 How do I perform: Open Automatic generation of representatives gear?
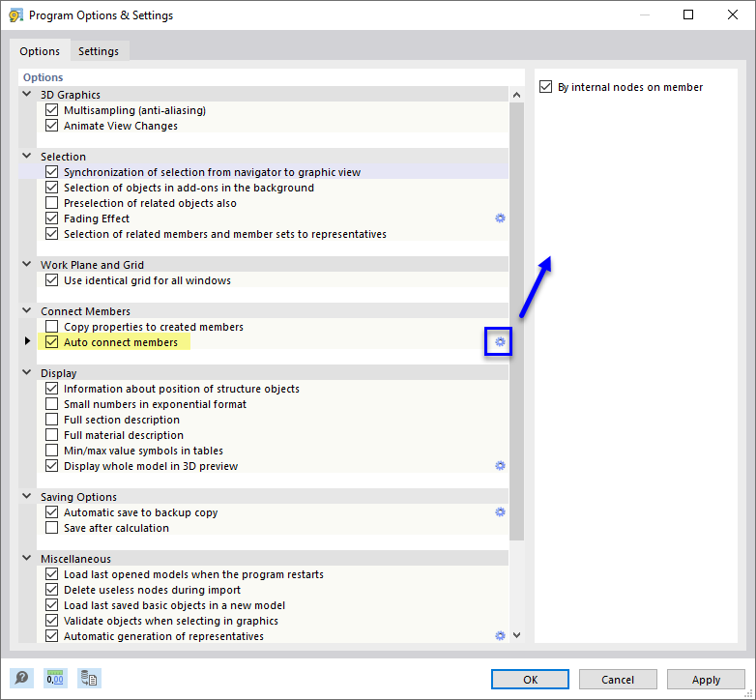tap(500, 636)
